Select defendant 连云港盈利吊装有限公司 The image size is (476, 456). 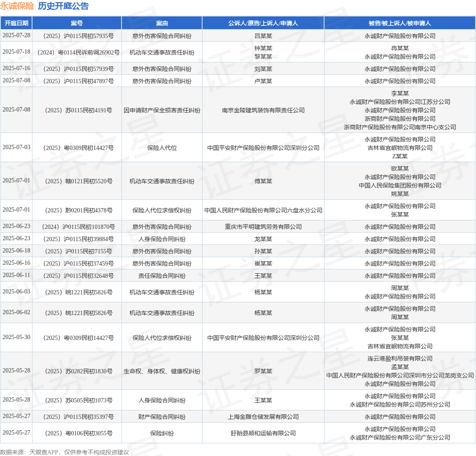coord(400,358)
